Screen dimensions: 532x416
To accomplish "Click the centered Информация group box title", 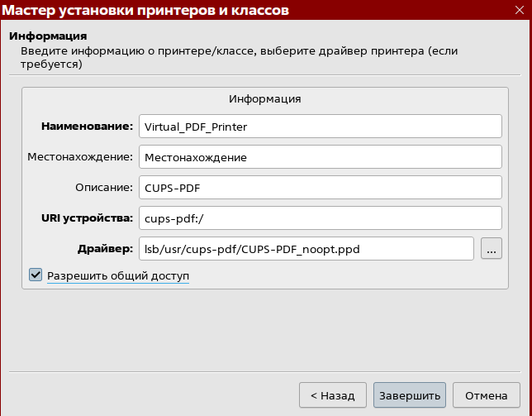I will pos(265,98).
